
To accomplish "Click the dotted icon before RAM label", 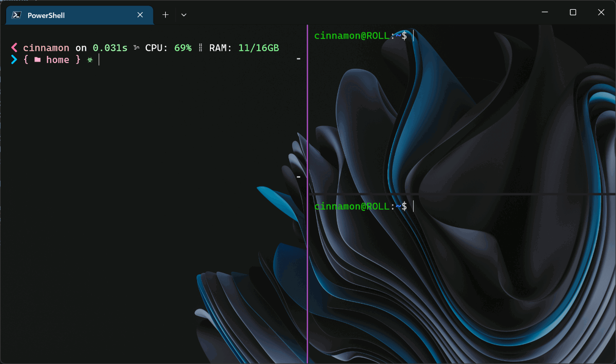I will pyautogui.click(x=200, y=48).
